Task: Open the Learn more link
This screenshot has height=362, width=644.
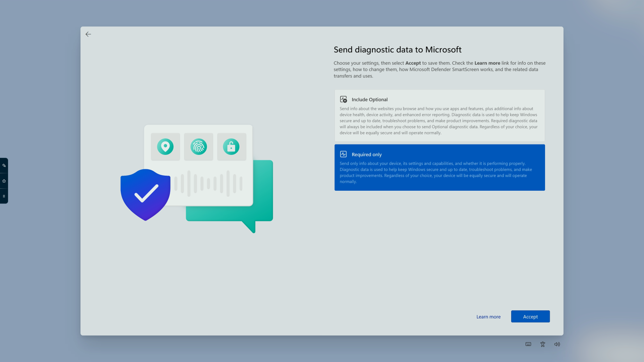Action: click(x=488, y=317)
